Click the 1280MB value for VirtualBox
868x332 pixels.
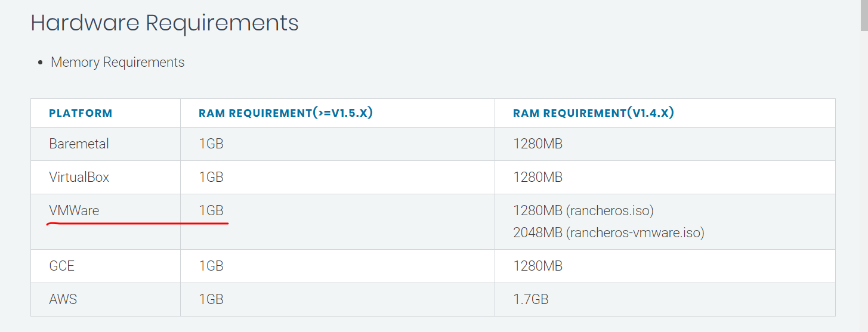(x=538, y=177)
